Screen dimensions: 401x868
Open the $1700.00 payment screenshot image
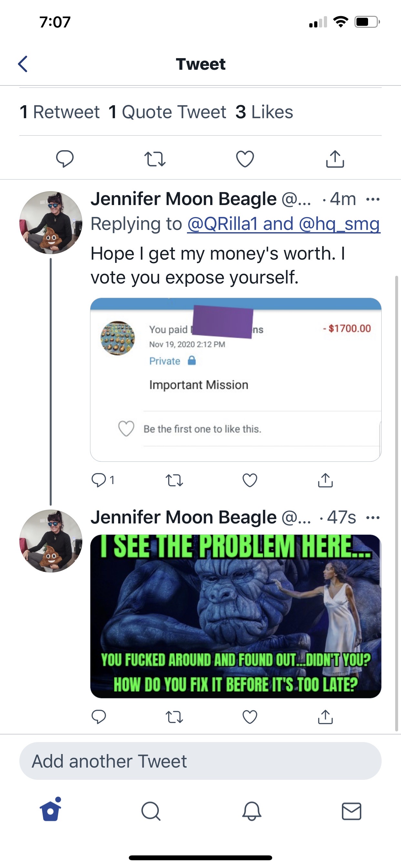pyautogui.click(x=236, y=380)
